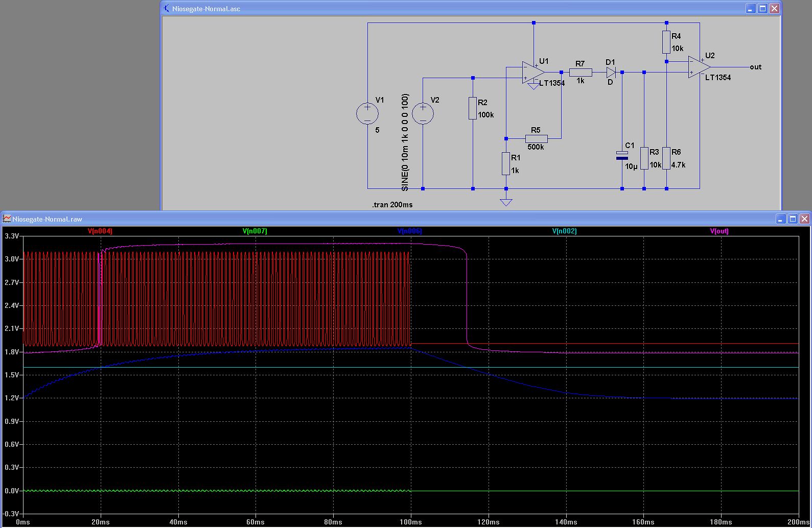This screenshot has height=528, width=812.
Task: Maximize the Niosegate-Normal.raw waveform window
Action: [793, 219]
